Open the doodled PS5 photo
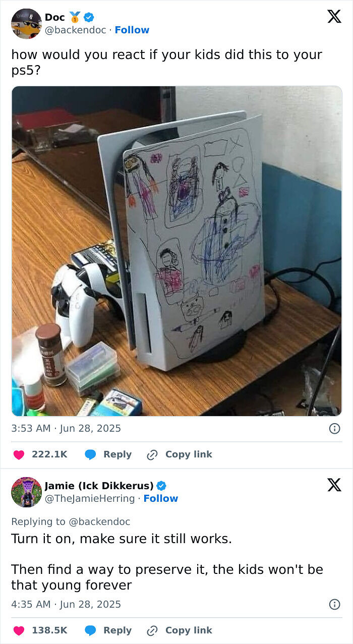 pyautogui.click(x=177, y=251)
